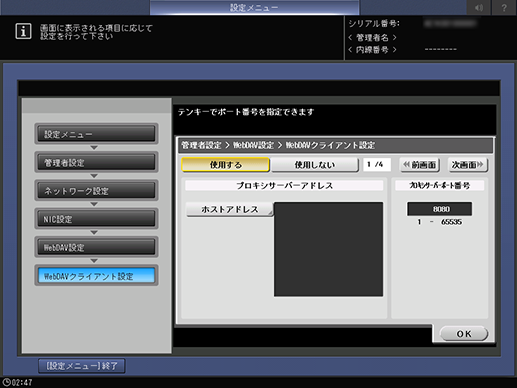Open WebDAV設定 in left navigation

(96, 247)
